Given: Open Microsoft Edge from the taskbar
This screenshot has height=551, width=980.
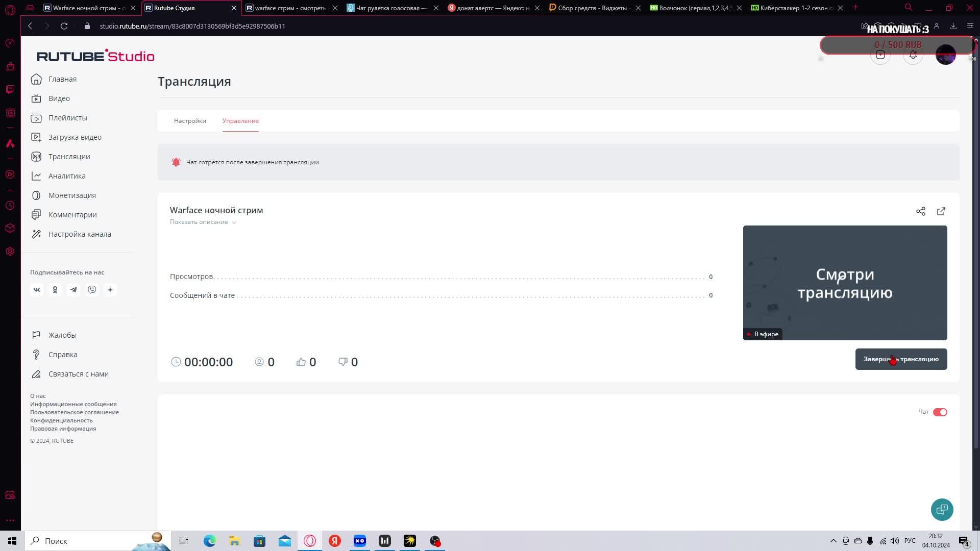Looking at the screenshot, I should point(209,541).
